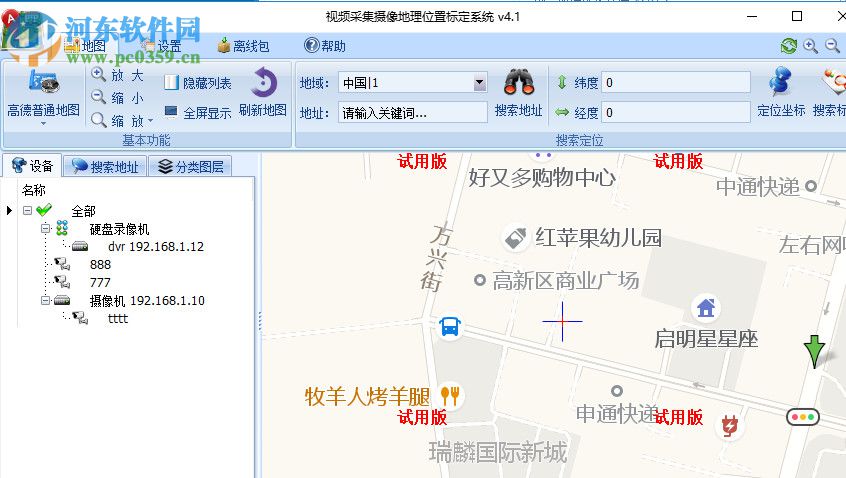Select dvr 192.168.1.12 in device tree
Screen dimensions: 846x478
[156, 247]
